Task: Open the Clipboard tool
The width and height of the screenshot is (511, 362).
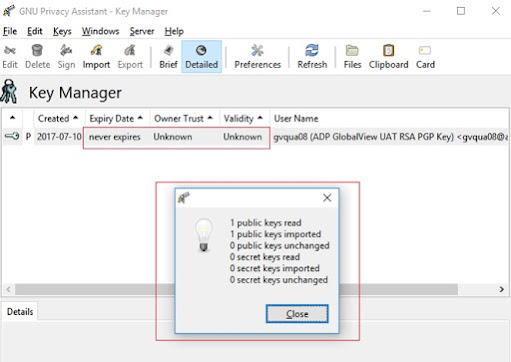Action: pyautogui.click(x=388, y=57)
